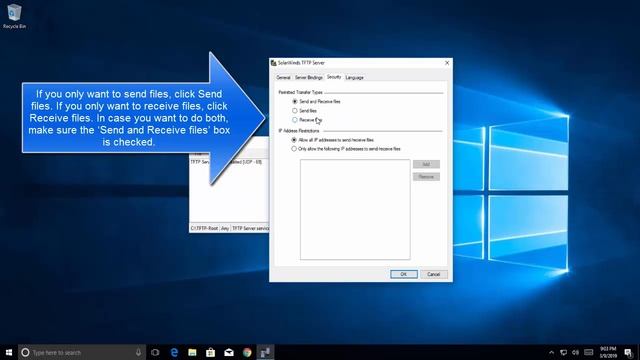Show hidden system tray icons
Image resolution: width=640 pixels, height=360 pixels.
(551, 352)
